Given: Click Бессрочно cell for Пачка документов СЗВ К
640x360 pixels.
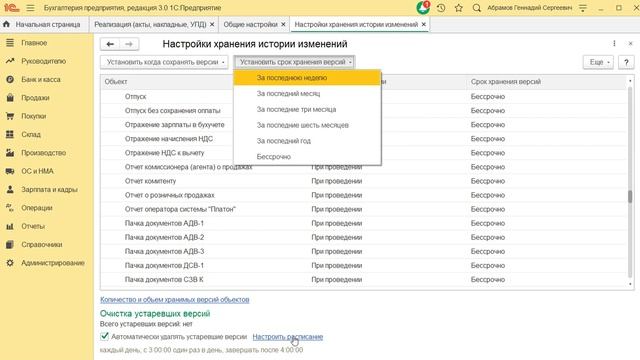Looking at the screenshot, I should [488, 280].
